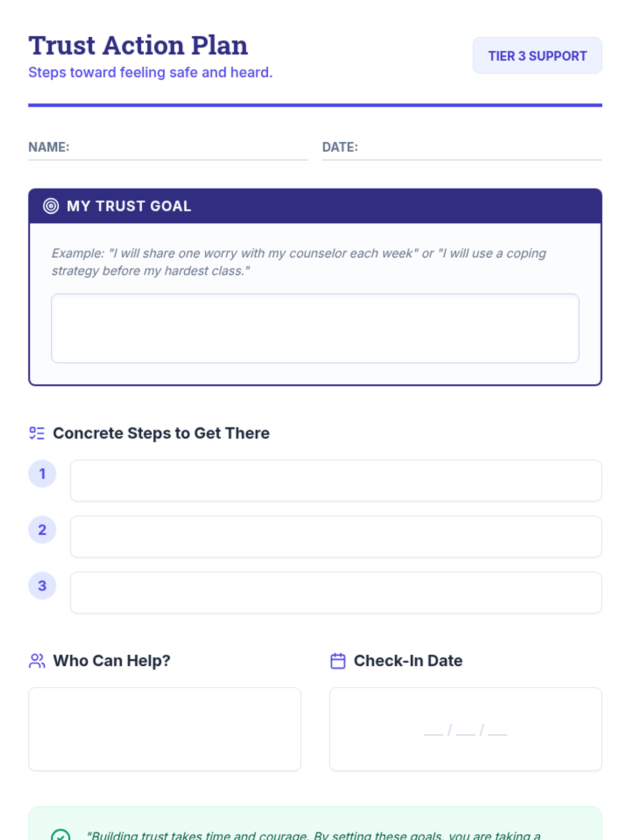Select the step 3 number badge
The width and height of the screenshot is (630, 840).
42,585
